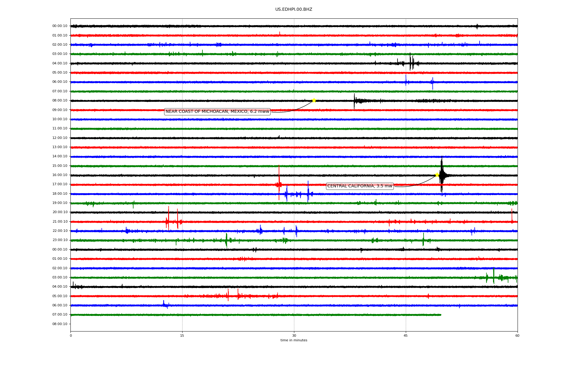Click the end of the last green trace
Viewport: 588px width, 368px height.
coord(440,315)
